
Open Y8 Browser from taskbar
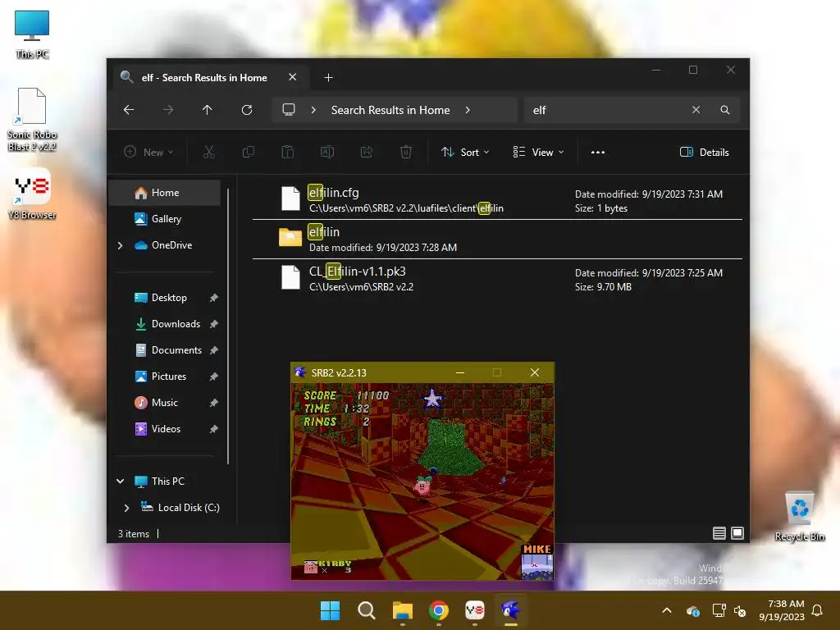click(475, 610)
